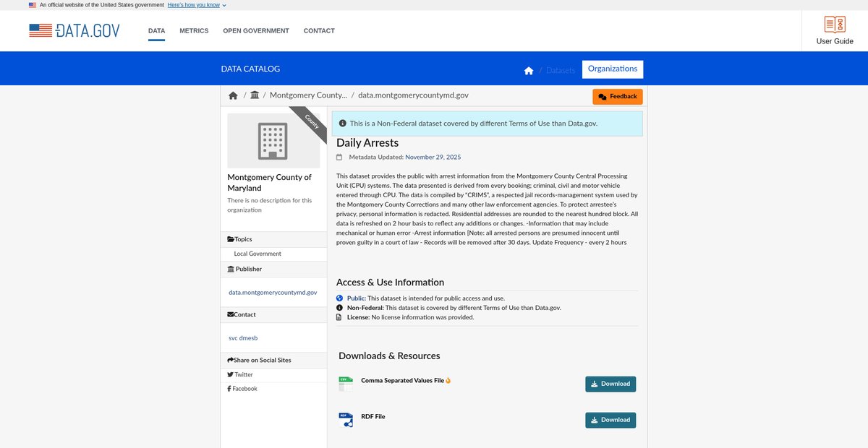Open Montgomery County... breadcrumb link
This screenshot has width=868, height=448.
pyautogui.click(x=308, y=95)
